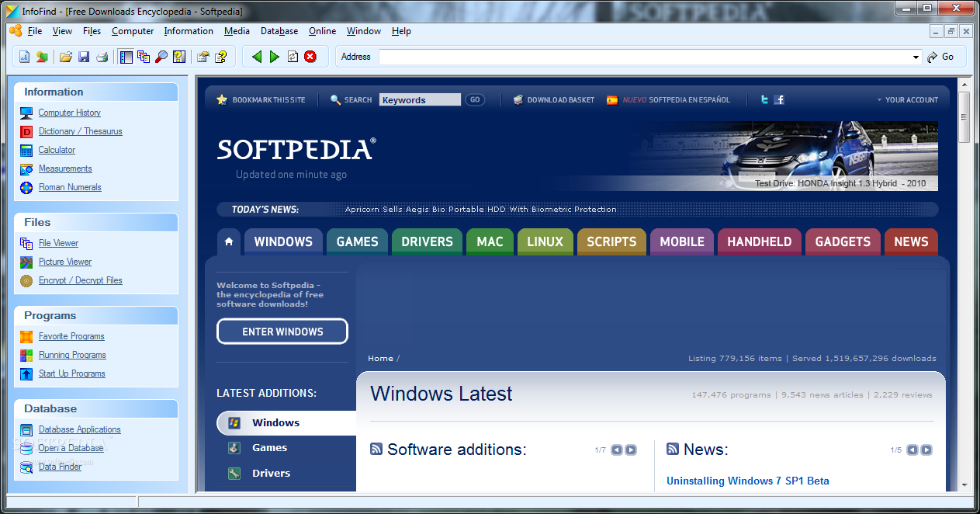Open the Your Account dropdown
The image size is (980, 514).
(908, 99)
